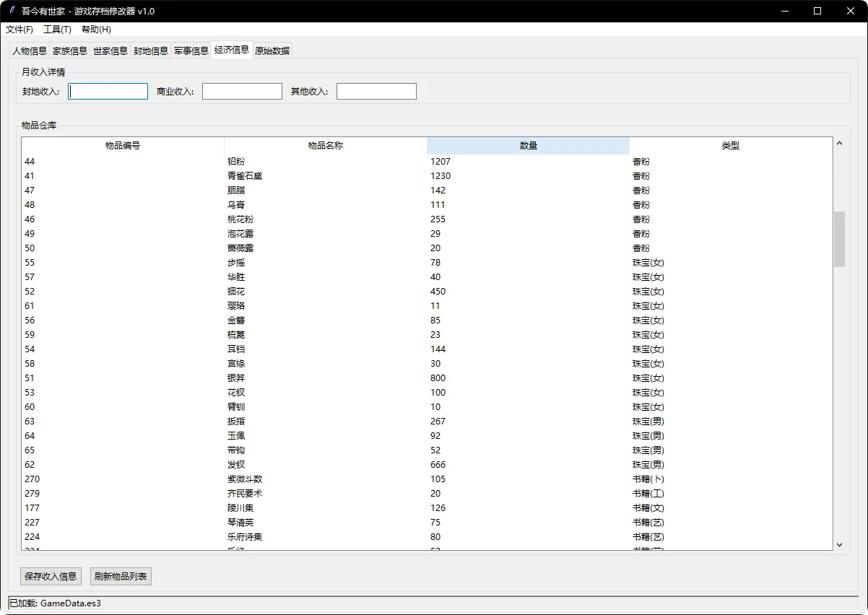
Task: Click the feather app icon in title bar
Action: [x=12, y=11]
